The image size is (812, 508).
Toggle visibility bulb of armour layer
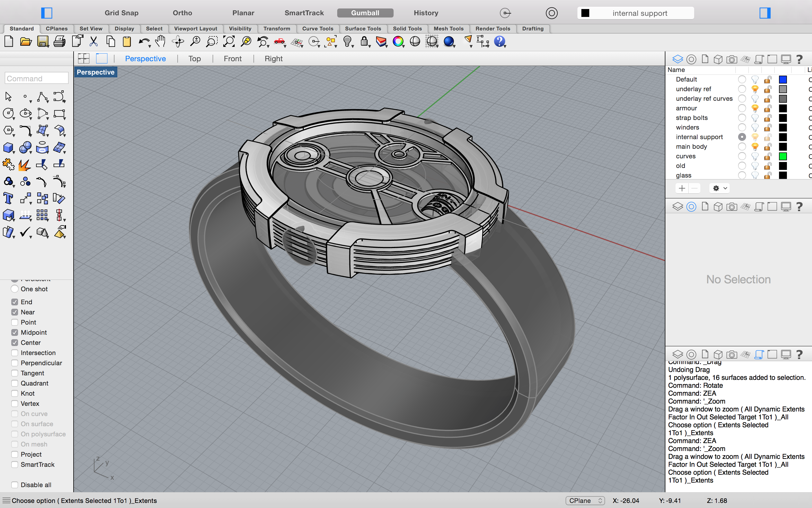(755, 108)
